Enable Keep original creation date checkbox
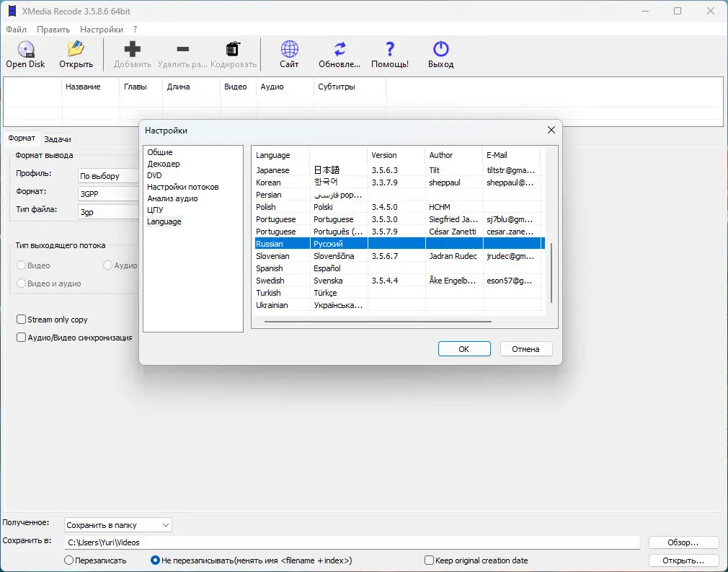The height and width of the screenshot is (572, 728). click(429, 560)
